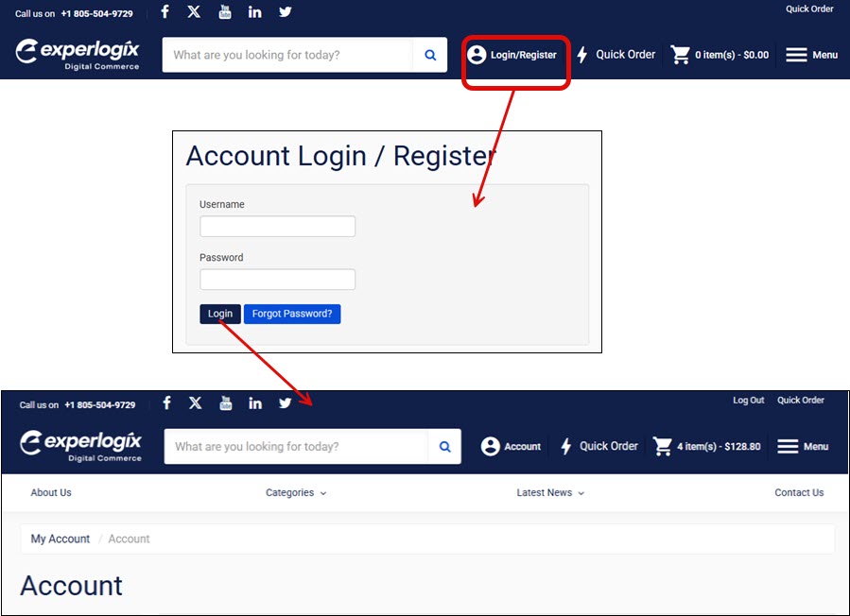
Task: Click the search magnifying glass icon
Action: pos(430,54)
